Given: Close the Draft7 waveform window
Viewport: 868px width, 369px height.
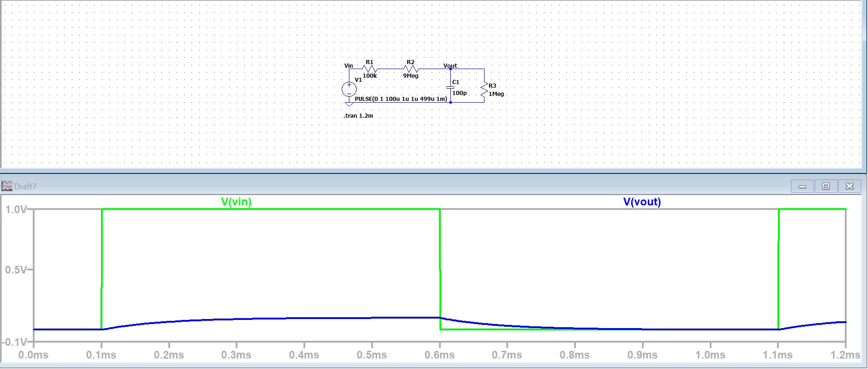Looking at the screenshot, I should coord(849,186).
